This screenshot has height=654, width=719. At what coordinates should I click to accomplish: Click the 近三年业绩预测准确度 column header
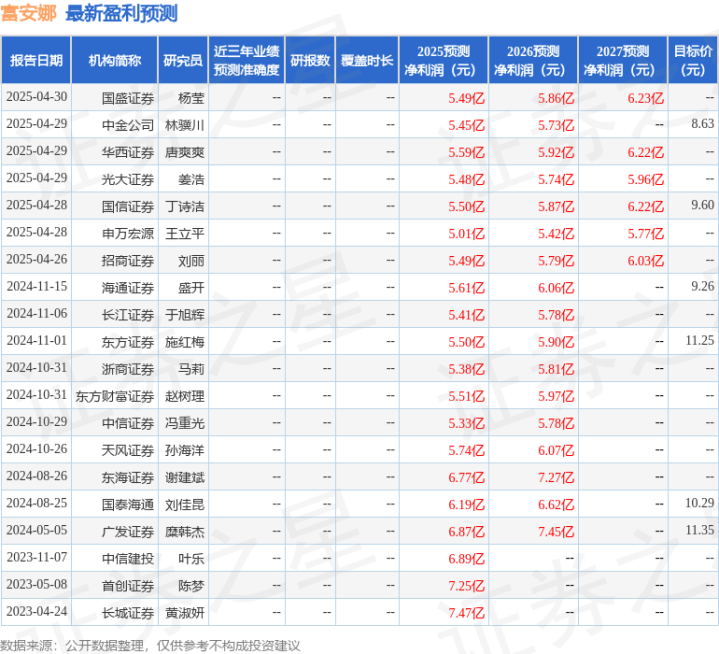coord(247,60)
